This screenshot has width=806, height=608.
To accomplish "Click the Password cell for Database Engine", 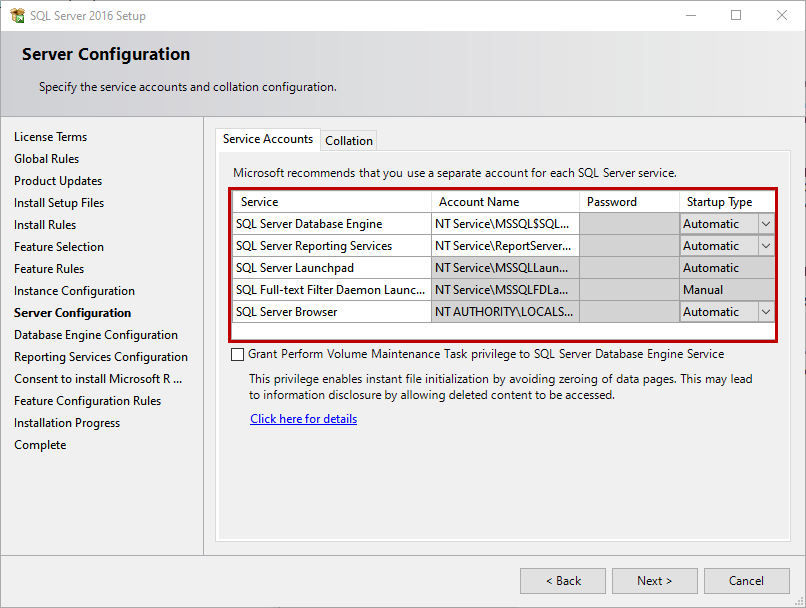I will click(x=629, y=224).
